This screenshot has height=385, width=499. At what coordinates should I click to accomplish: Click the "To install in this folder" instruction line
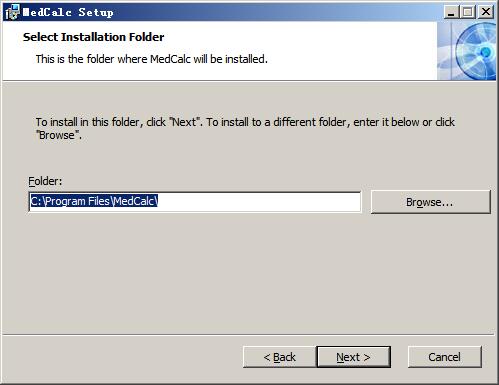pyautogui.click(x=245, y=122)
